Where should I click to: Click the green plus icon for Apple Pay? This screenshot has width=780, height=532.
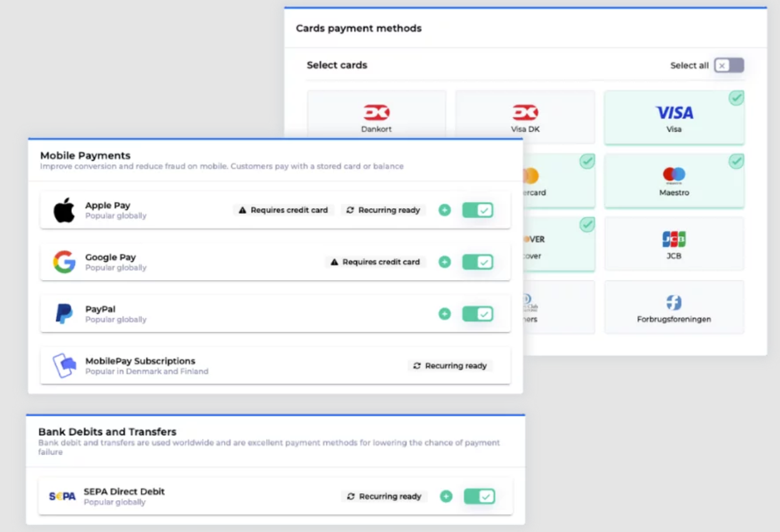pos(445,210)
